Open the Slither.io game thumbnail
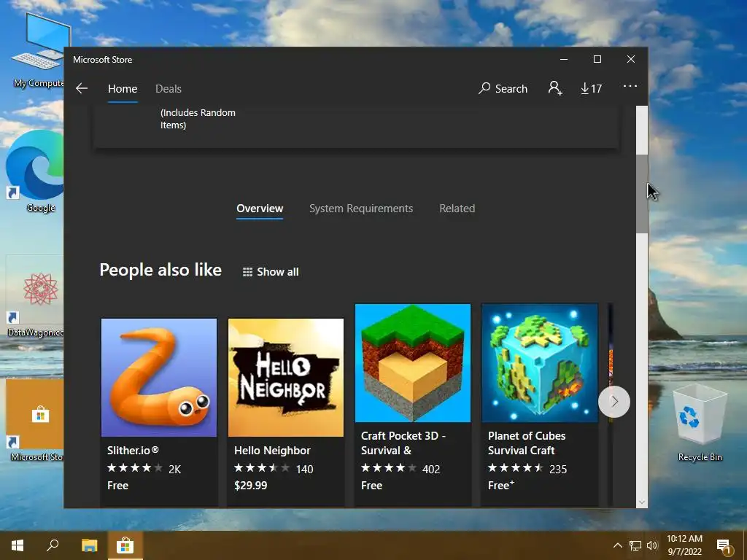This screenshot has width=747, height=560. (x=159, y=378)
